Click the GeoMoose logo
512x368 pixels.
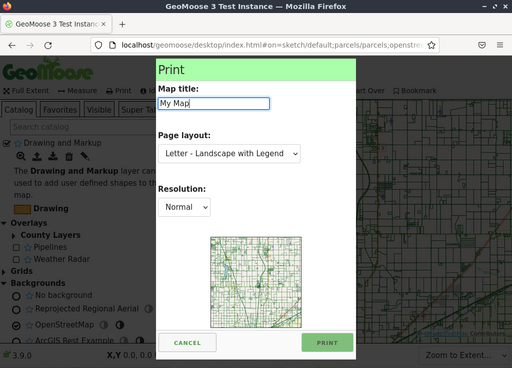pyautogui.click(x=48, y=70)
